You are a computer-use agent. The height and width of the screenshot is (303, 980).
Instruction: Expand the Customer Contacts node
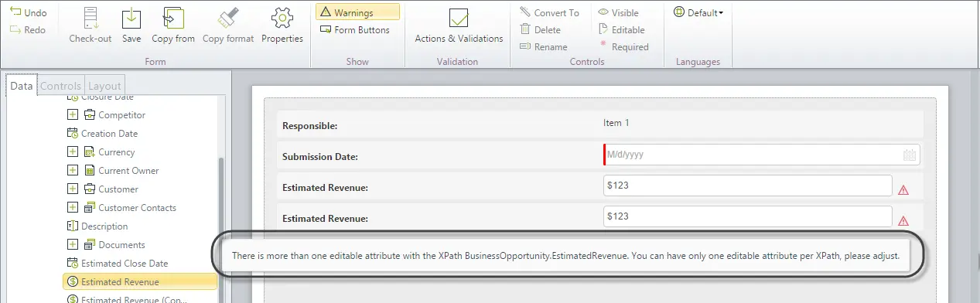(73, 208)
